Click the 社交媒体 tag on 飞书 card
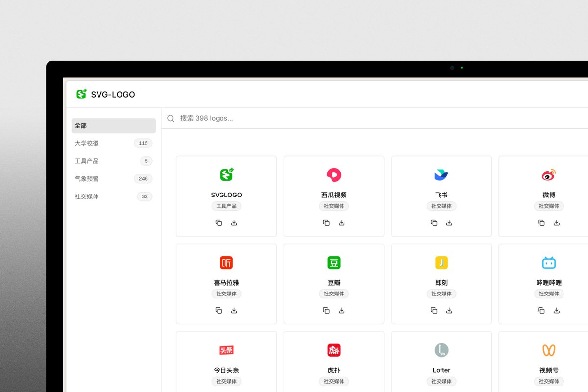 click(x=441, y=206)
